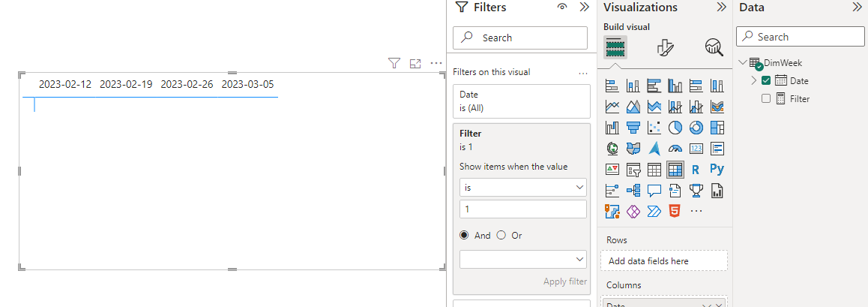Select the Map globe visual
The image size is (868, 307).
(612, 149)
